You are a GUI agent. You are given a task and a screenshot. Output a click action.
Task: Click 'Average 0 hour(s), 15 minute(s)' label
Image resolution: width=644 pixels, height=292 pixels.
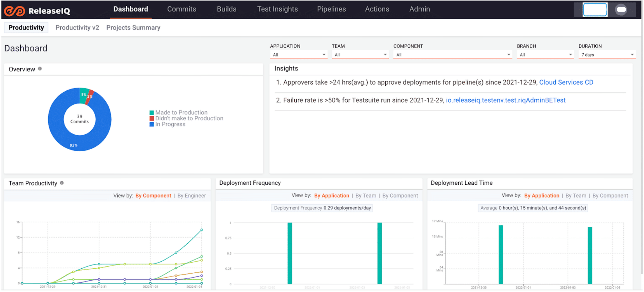(533, 208)
